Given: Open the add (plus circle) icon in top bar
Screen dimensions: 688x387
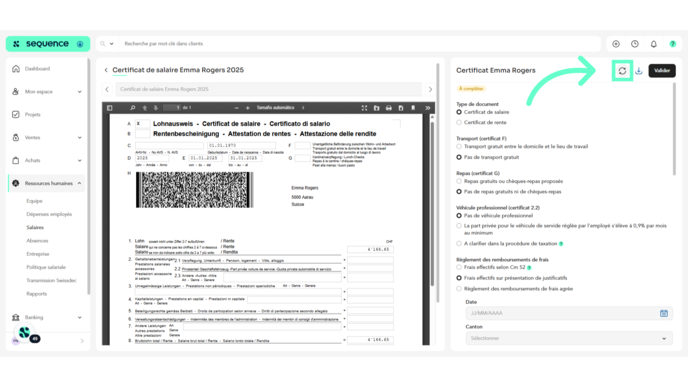Looking at the screenshot, I should [x=616, y=44].
